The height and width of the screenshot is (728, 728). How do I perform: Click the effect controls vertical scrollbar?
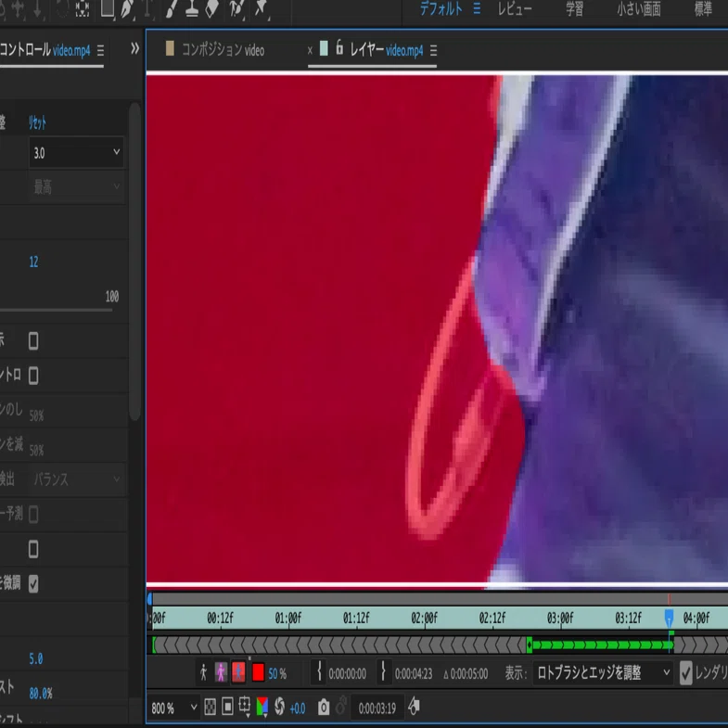point(134,262)
